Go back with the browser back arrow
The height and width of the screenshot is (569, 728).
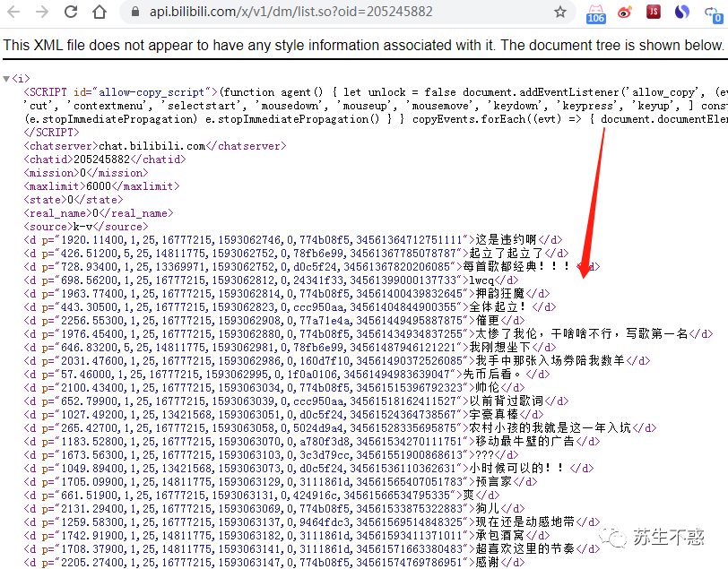(x=13, y=12)
